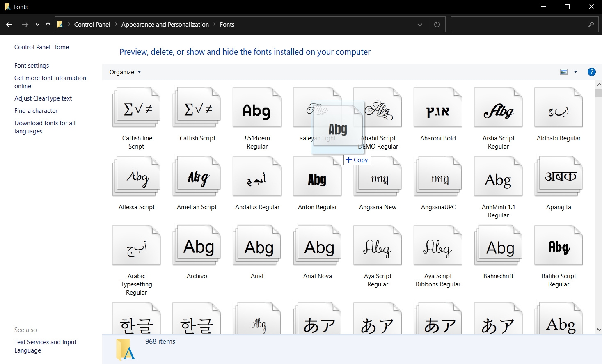
Task: Open the 8514oem Regular font
Action: (x=257, y=108)
